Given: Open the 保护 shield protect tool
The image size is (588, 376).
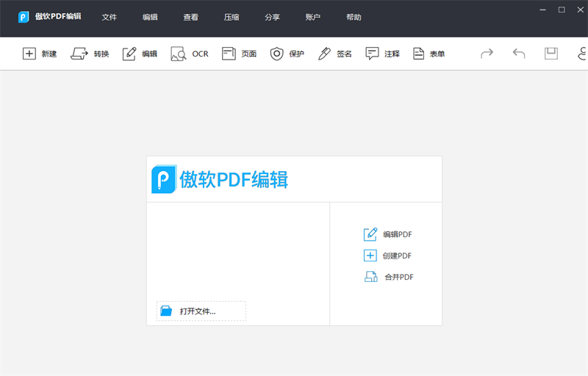Looking at the screenshot, I should (x=287, y=54).
